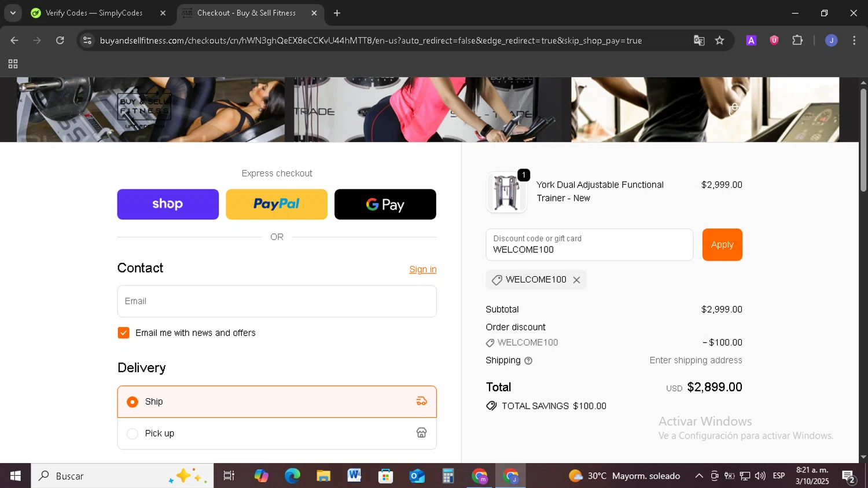Pay with PayPal express button

tap(277, 204)
